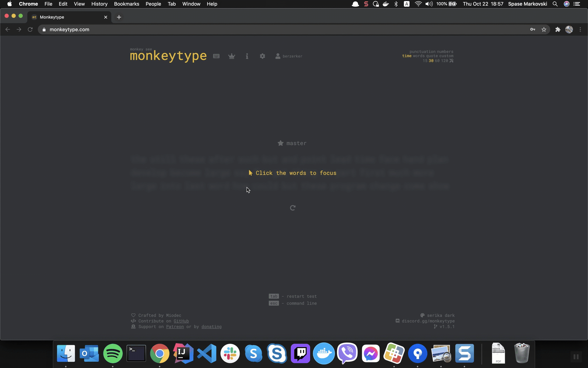The width and height of the screenshot is (588, 368).
Task: Open the Patreon support link
Action: (175, 327)
